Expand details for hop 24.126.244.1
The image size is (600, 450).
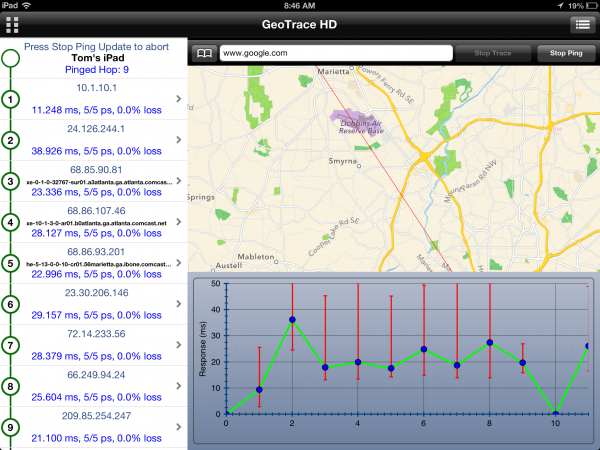(x=177, y=140)
